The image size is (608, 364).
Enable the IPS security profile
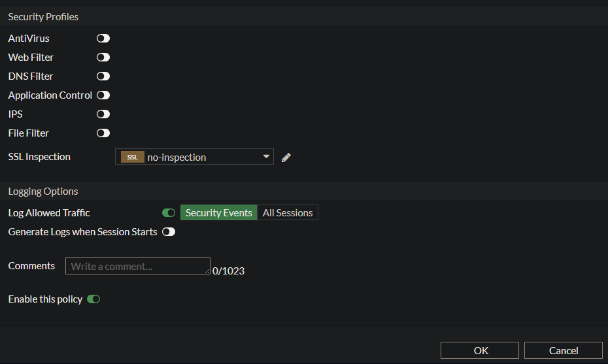(x=103, y=114)
